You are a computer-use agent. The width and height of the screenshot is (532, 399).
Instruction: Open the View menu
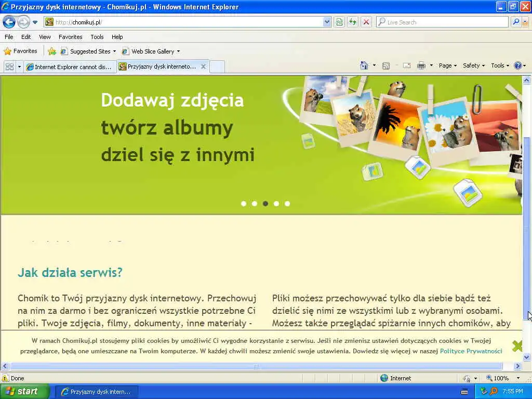tap(45, 37)
